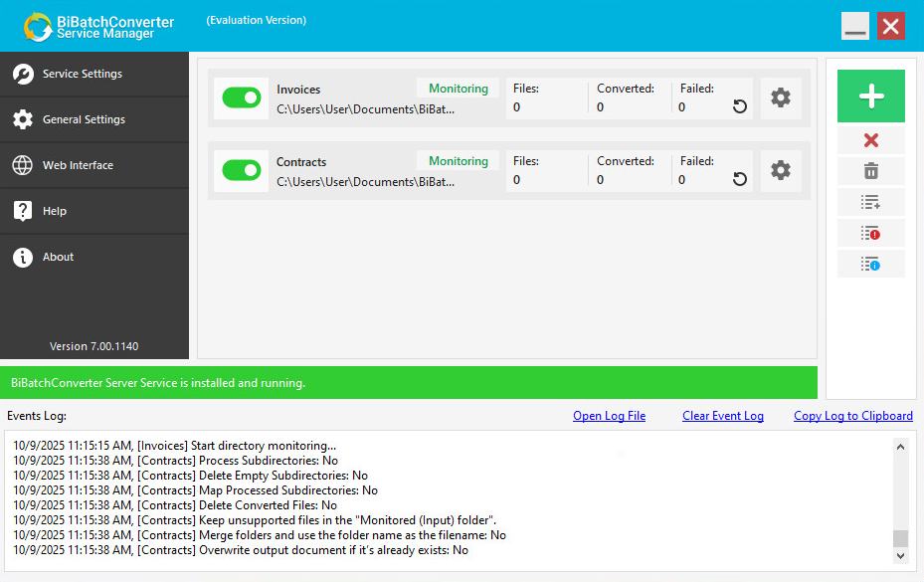924x582 pixels.
Task: Click the list with blue info badge icon
Action: pos(870,264)
